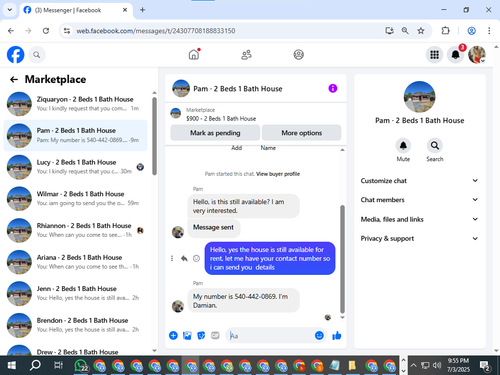Expand the Customize chat section
The height and width of the screenshot is (375, 500).
coord(419,181)
